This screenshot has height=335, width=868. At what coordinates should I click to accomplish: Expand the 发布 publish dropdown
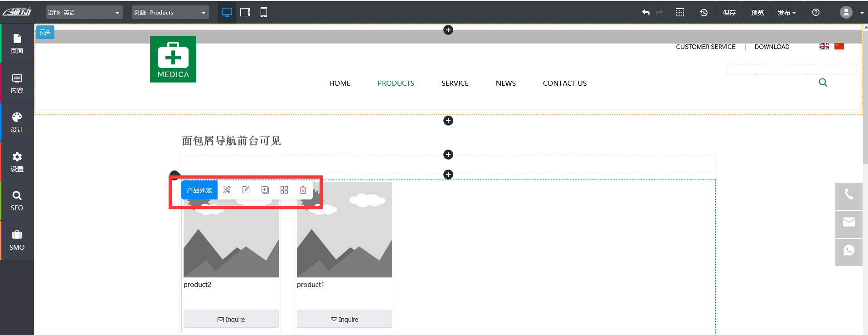[786, 13]
